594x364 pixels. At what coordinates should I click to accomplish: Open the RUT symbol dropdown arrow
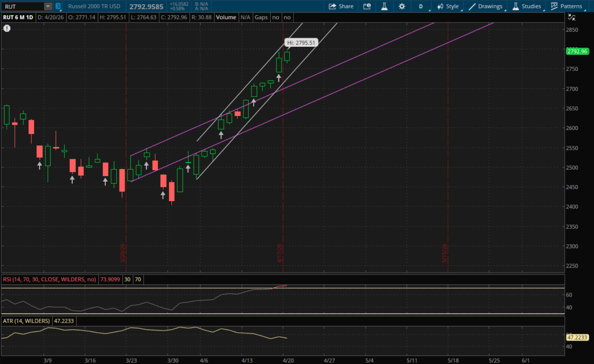(x=48, y=6)
